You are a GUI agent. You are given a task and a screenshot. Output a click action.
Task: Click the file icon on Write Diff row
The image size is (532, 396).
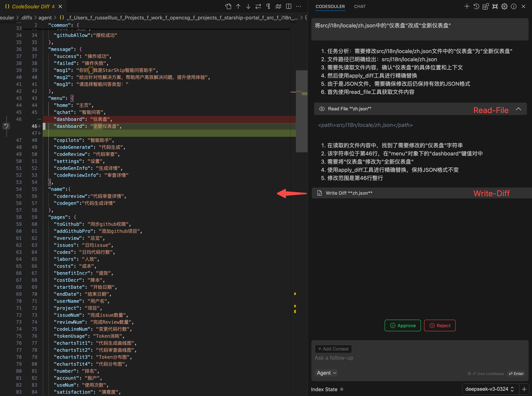point(320,193)
